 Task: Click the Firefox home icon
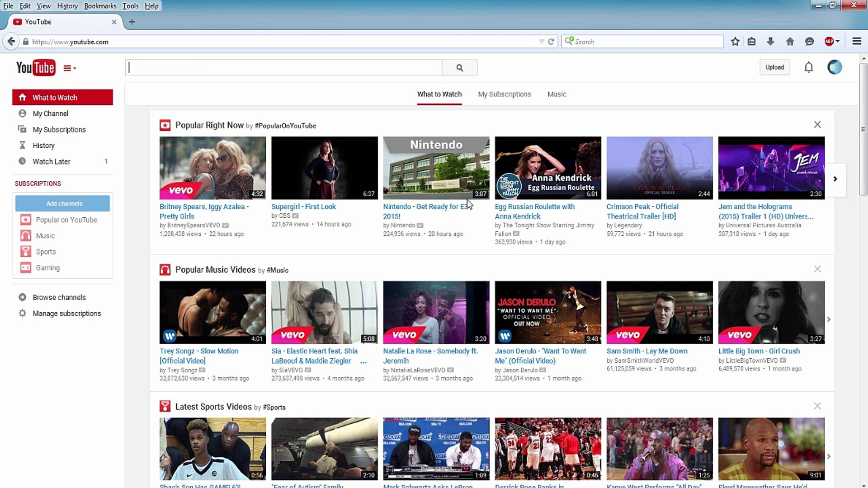(790, 41)
